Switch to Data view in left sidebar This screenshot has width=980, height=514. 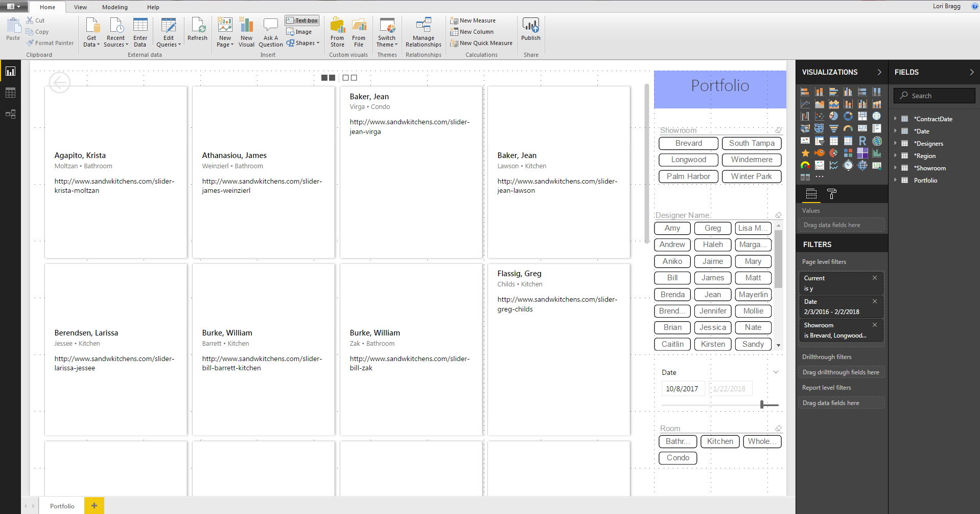click(10, 93)
